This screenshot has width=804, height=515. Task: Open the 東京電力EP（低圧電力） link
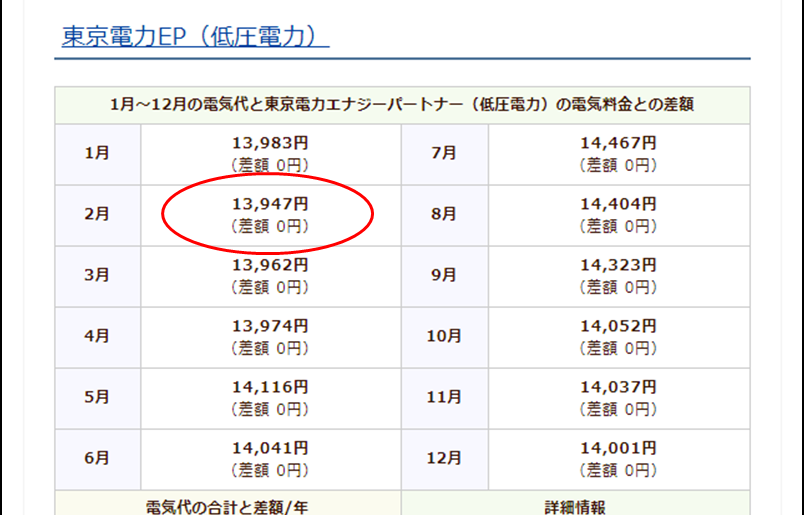point(195,37)
